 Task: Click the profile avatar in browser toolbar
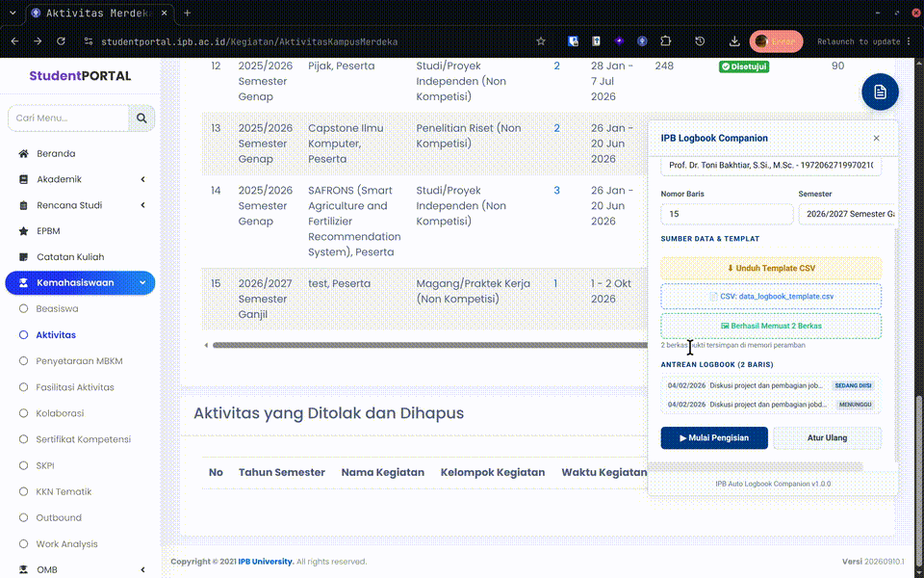point(761,41)
